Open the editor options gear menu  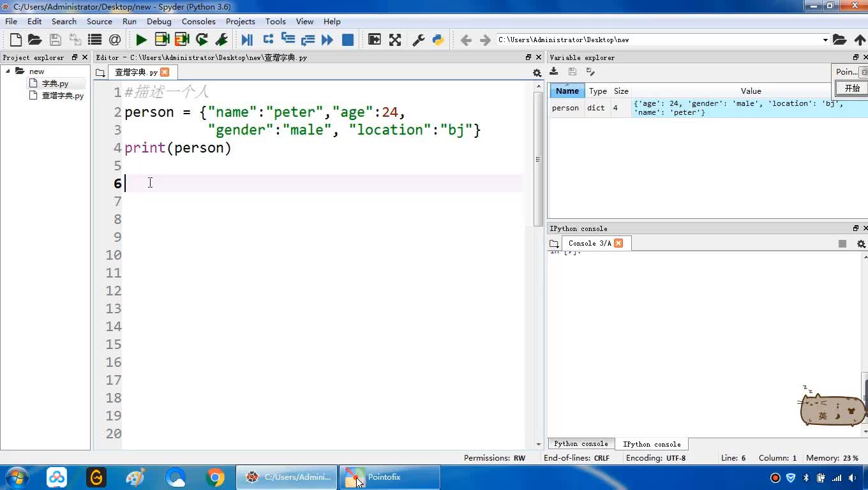pos(537,73)
